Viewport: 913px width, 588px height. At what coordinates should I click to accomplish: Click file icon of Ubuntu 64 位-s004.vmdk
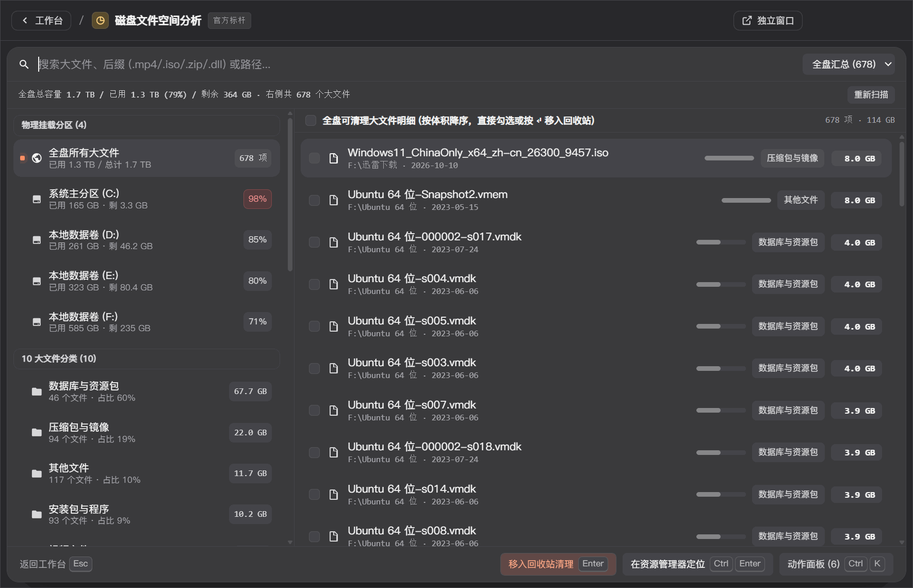334,284
